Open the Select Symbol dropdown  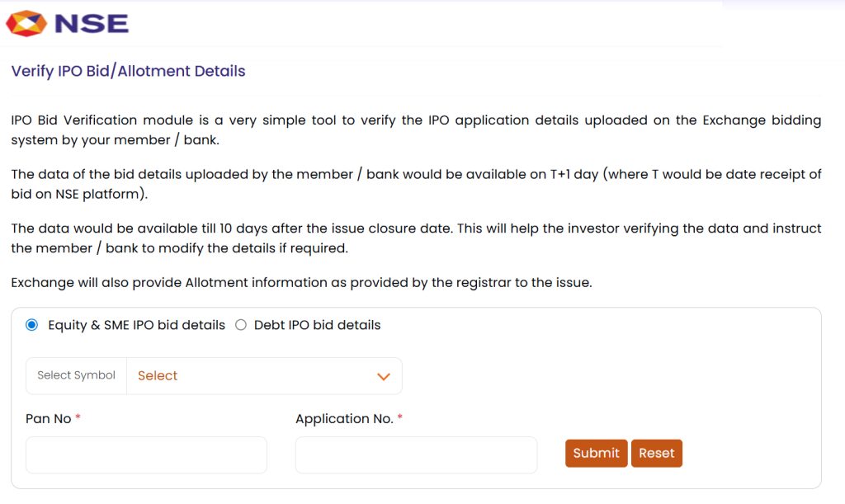pyautogui.click(x=264, y=375)
